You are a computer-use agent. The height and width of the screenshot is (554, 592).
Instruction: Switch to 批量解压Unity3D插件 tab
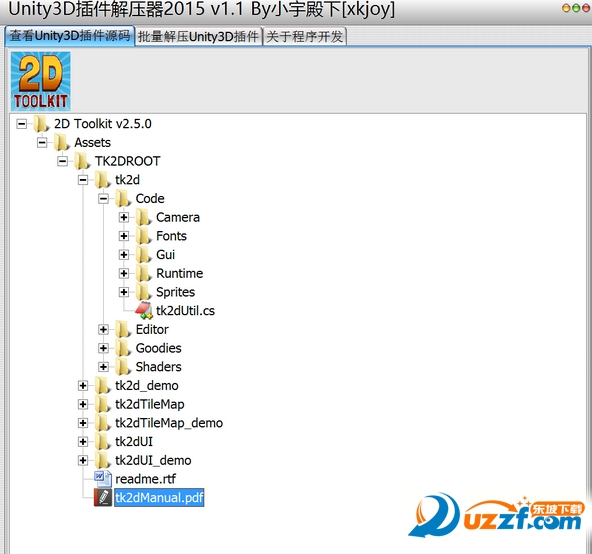(199, 37)
